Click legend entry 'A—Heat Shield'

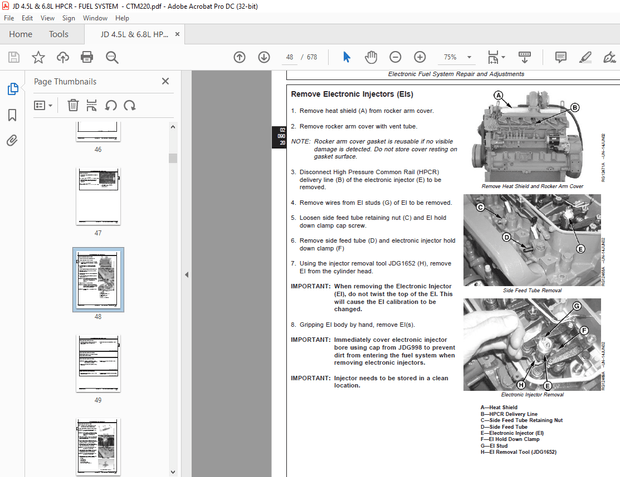[499, 407]
